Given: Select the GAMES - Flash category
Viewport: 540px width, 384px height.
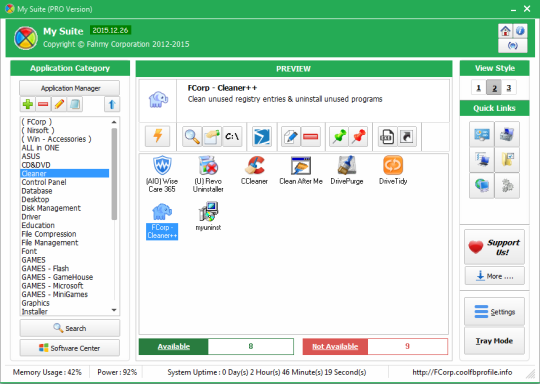Looking at the screenshot, I should click(45, 268).
